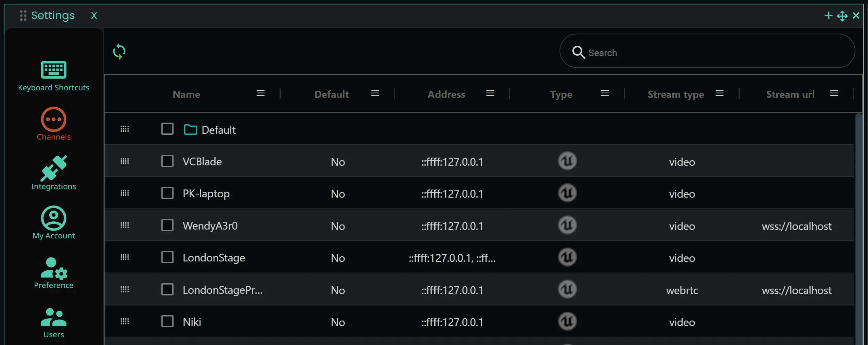This screenshot has width=868, height=345.
Task: Open the Stream url column menu
Action: click(x=835, y=93)
